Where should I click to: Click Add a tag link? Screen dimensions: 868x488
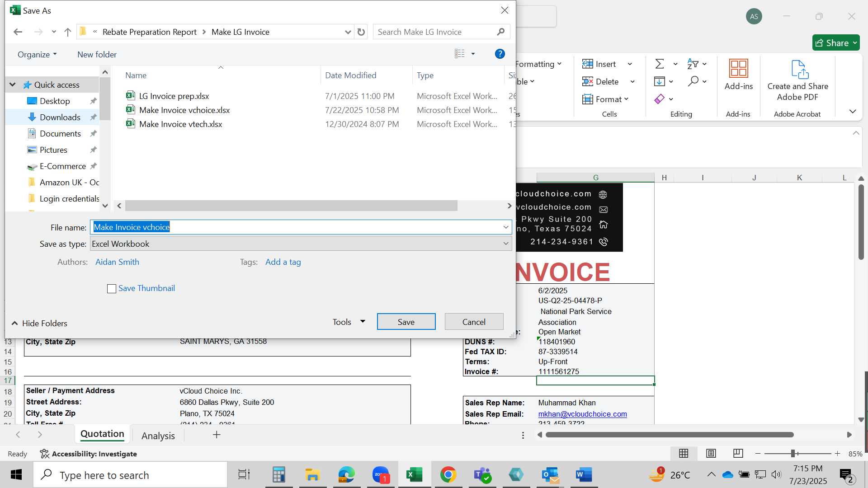283,262
